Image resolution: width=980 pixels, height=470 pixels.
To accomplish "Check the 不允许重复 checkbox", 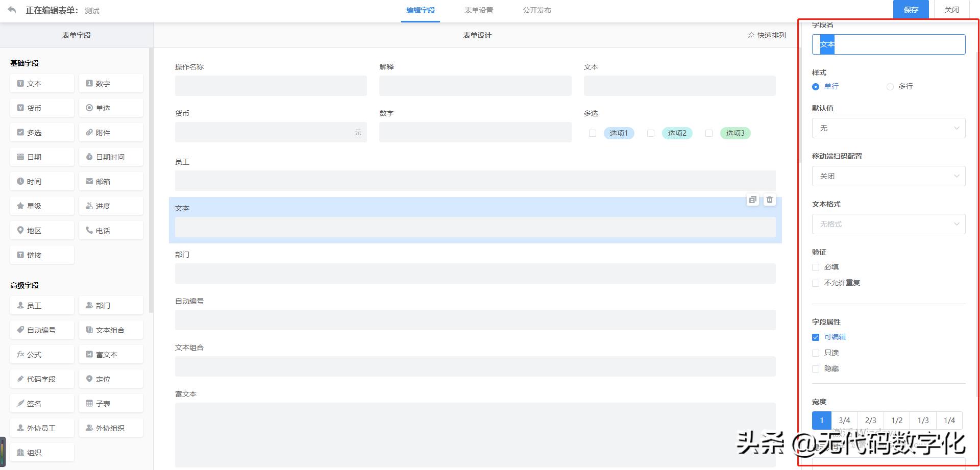I will [816, 283].
